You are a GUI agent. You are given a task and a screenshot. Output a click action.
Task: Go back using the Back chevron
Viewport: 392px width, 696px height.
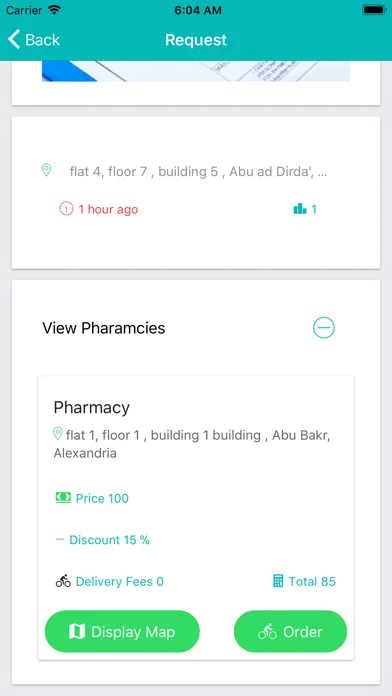click(x=14, y=40)
